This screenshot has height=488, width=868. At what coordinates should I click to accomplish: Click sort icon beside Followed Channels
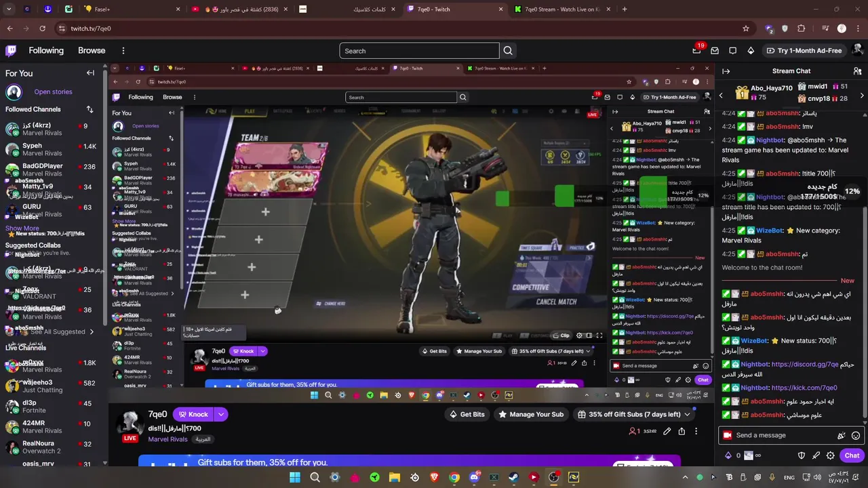[x=90, y=109]
